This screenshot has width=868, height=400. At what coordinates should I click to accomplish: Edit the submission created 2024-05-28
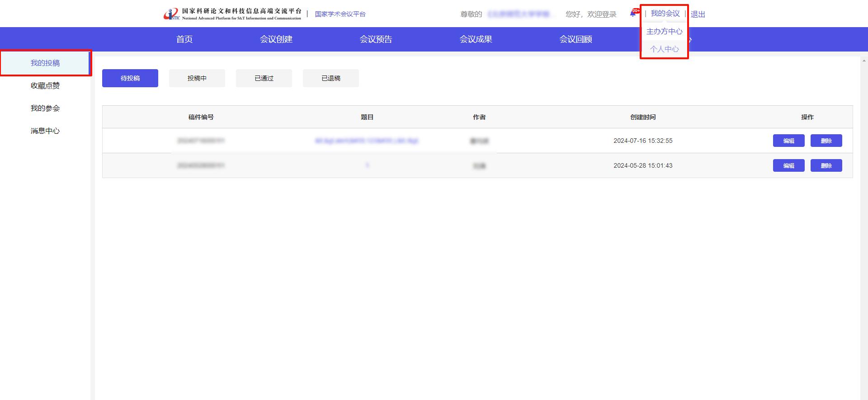[789, 165]
